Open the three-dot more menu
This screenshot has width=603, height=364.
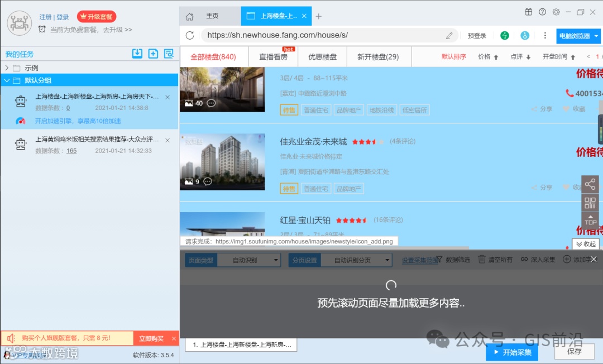coord(545,36)
